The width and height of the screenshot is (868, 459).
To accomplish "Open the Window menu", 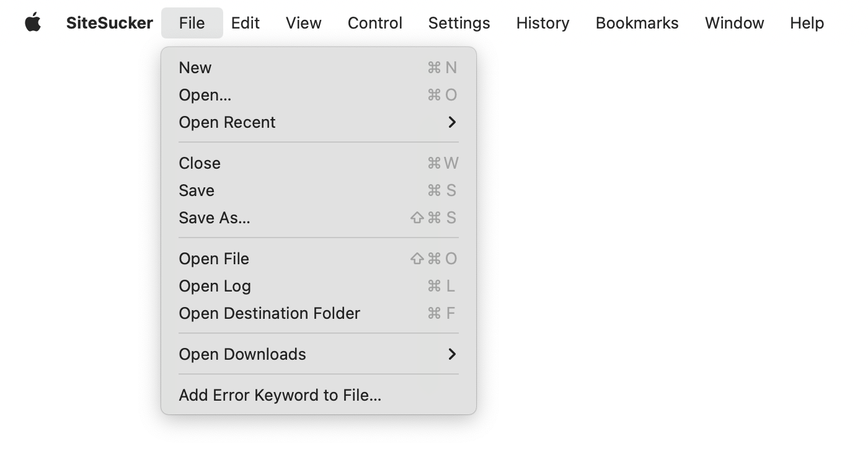I will (x=734, y=22).
